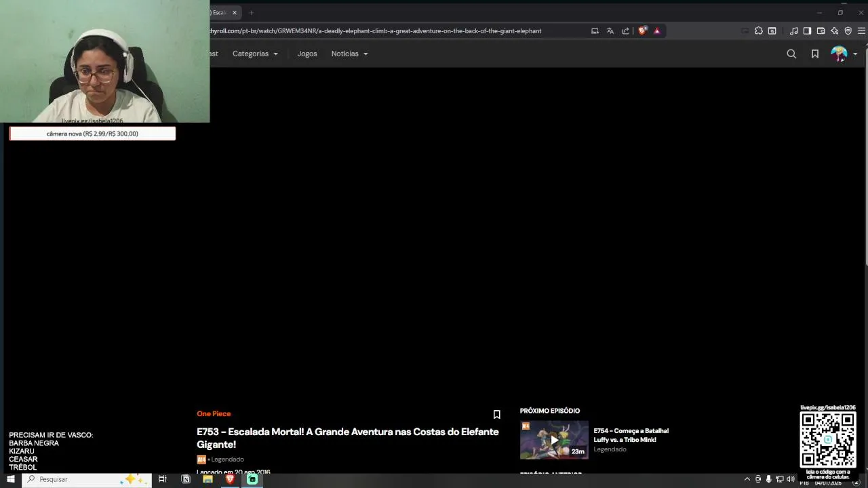
Task: Add episode E753 to watchlist bookmark
Action: pyautogui.click(x=496, y=414)
